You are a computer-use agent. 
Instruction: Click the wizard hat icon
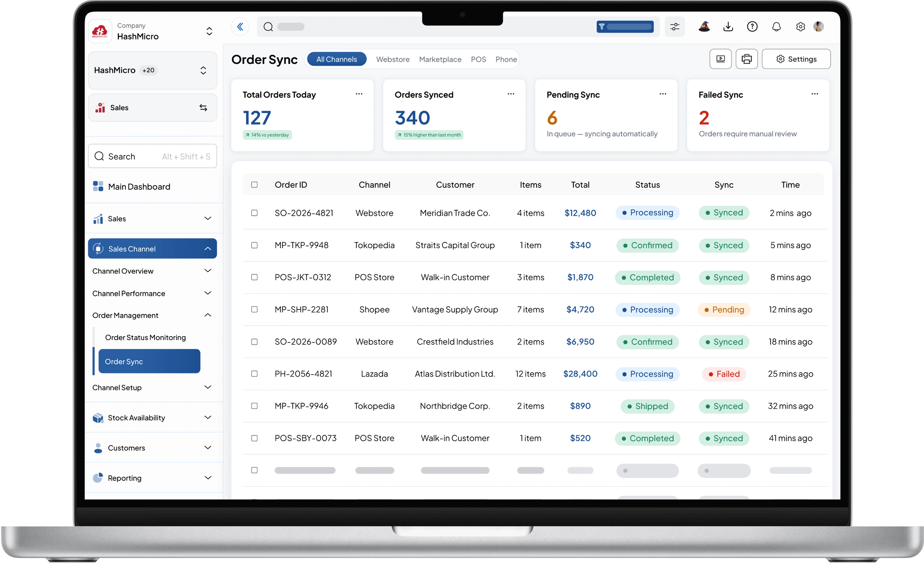point(704,27)
